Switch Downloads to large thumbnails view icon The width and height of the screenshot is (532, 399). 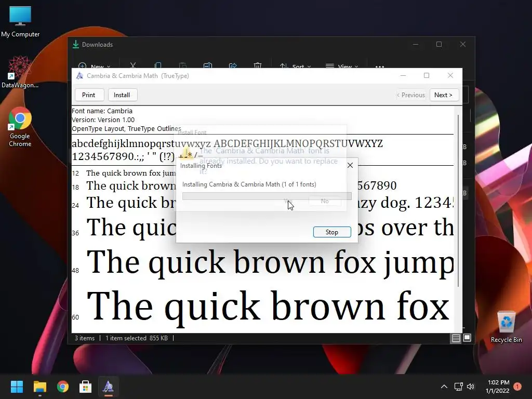[467, 338]
